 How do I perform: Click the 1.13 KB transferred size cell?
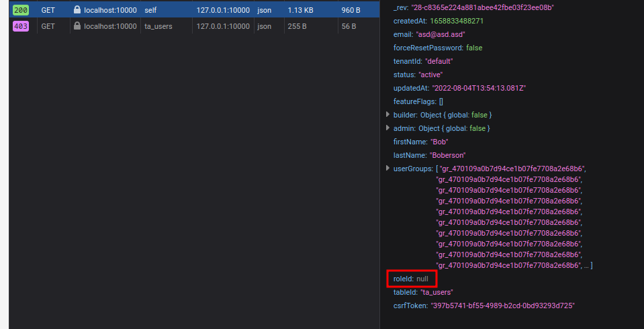coord(300,10)
